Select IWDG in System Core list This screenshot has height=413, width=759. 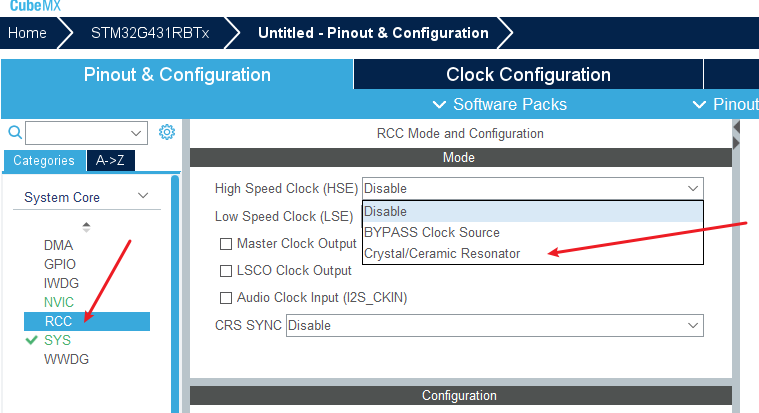pos(61,283)
